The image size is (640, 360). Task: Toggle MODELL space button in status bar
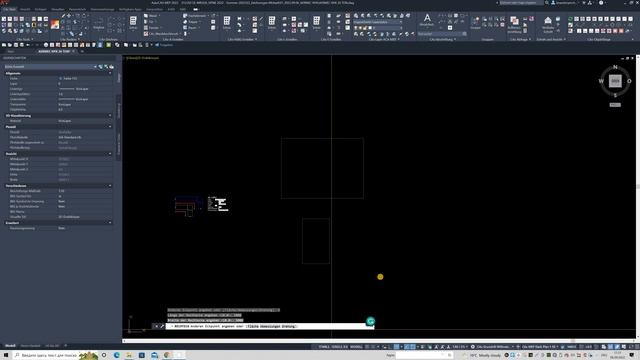point(356,347)
